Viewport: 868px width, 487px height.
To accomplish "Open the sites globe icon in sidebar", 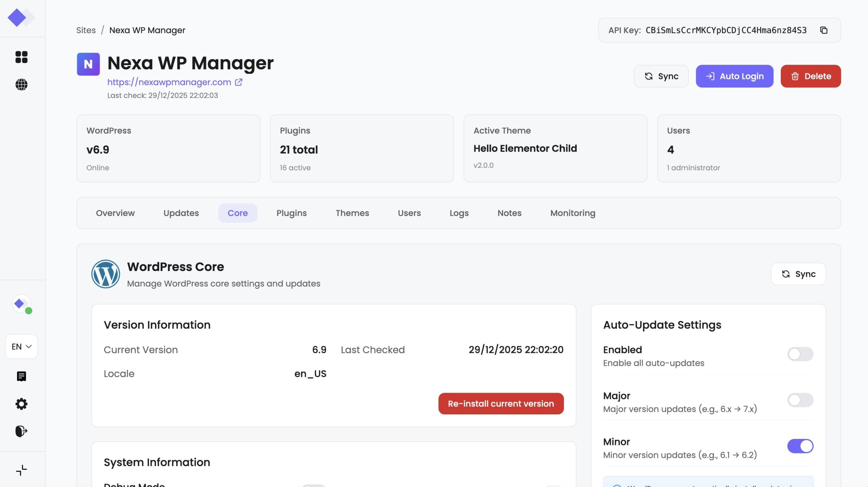I will pyautogui.click(x=21, y=84).
